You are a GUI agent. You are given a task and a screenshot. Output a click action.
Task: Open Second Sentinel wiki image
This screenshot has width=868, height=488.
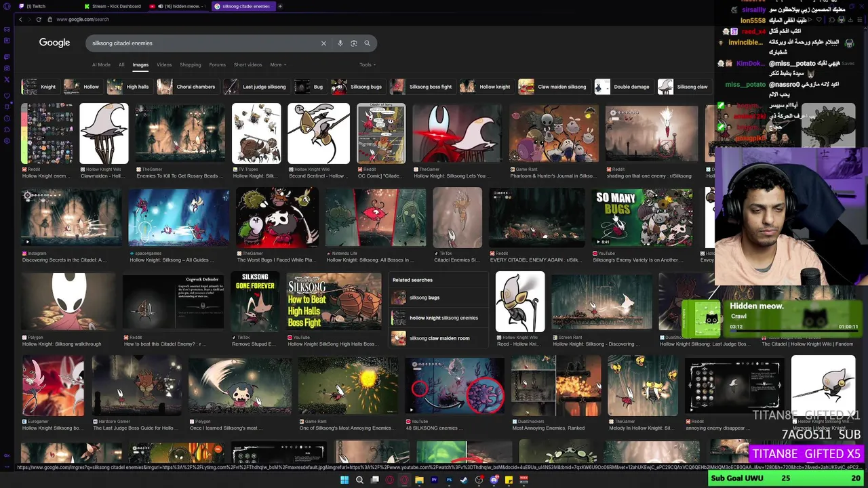coord(319,134)
